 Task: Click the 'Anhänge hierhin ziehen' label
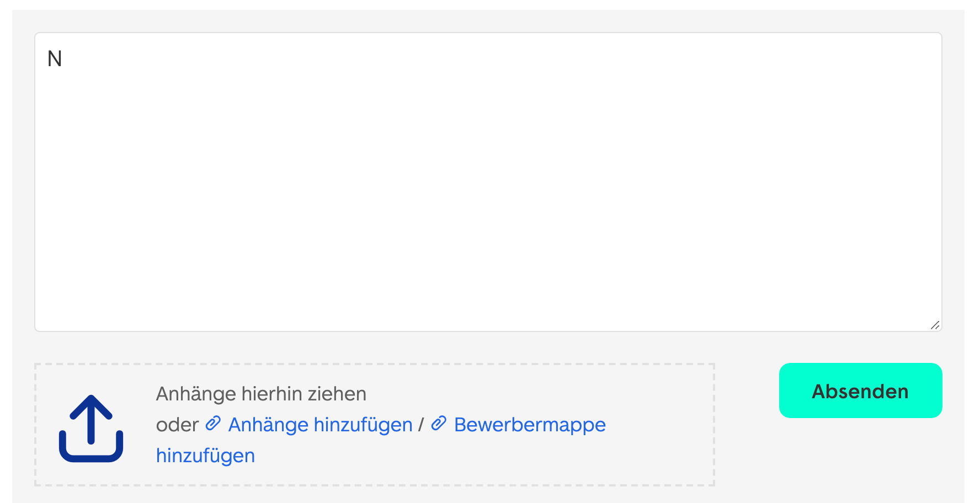point(261,394)
